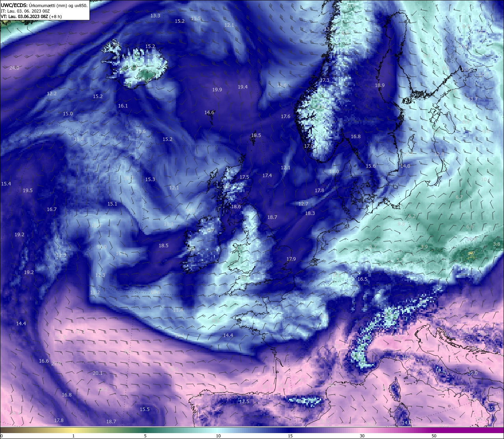Click the value 16.0 over Italy
Screen dimensions: 504x439
click(x=472, y=373)
